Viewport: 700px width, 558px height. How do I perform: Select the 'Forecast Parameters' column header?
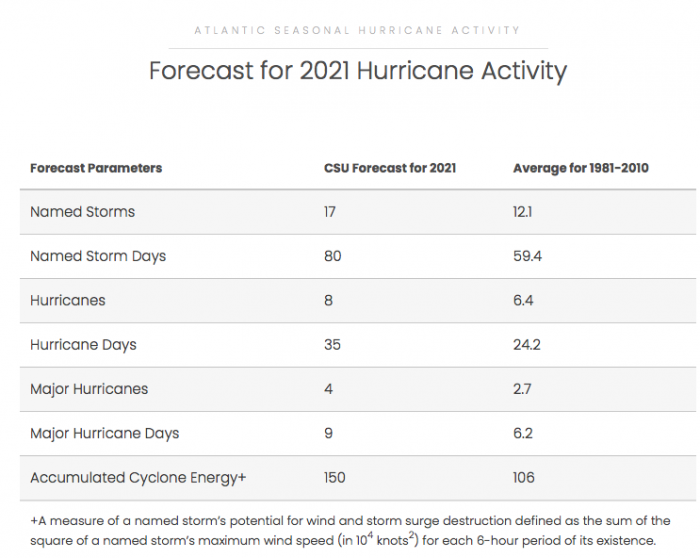pos(96,168)
